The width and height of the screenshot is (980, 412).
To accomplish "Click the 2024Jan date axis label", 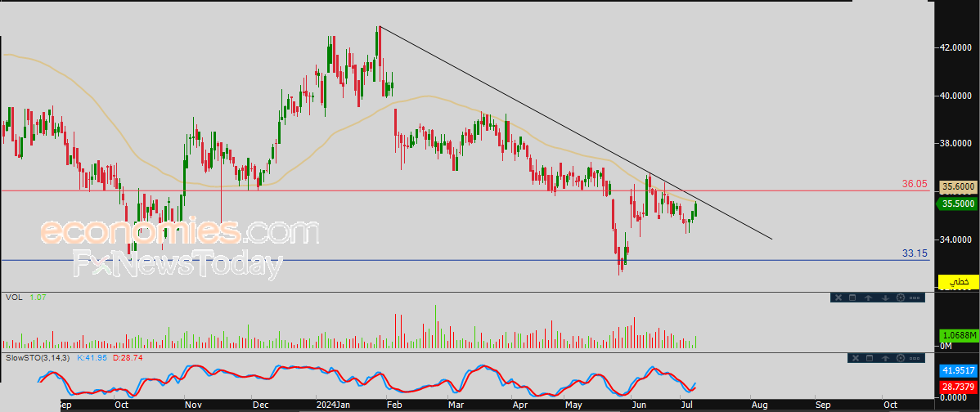I will (333, 405).
